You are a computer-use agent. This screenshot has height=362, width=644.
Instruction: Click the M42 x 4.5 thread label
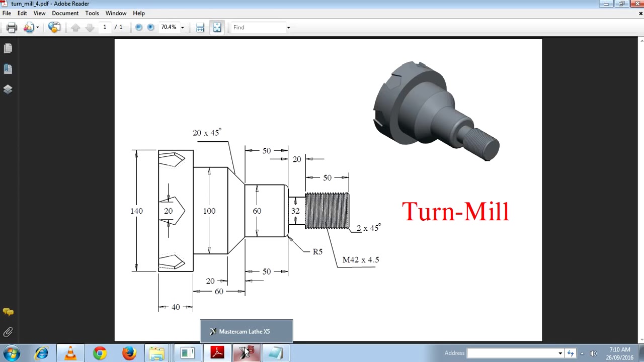(x=361, y=260)
